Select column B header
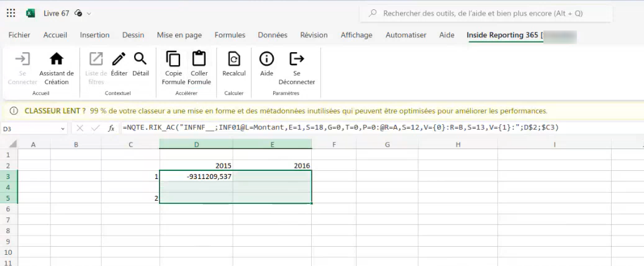This screenshot has height=266, width=644. [x=76, y=144]
